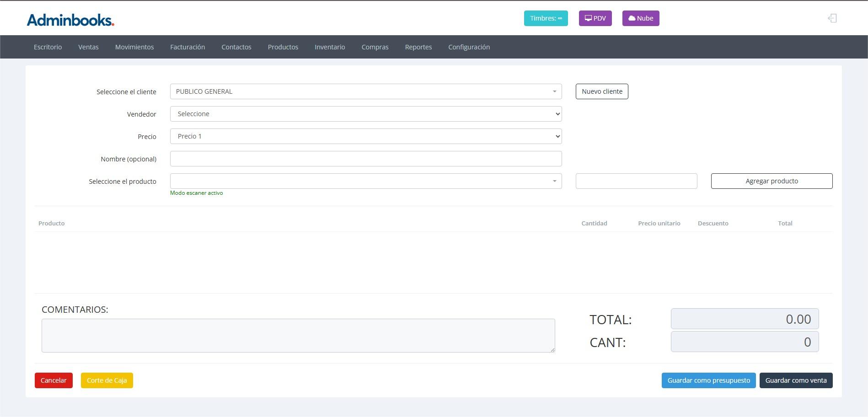This screenshot has height=417, width=868.
Task: Click the logout icon at top right
Action: pos(832,18)
